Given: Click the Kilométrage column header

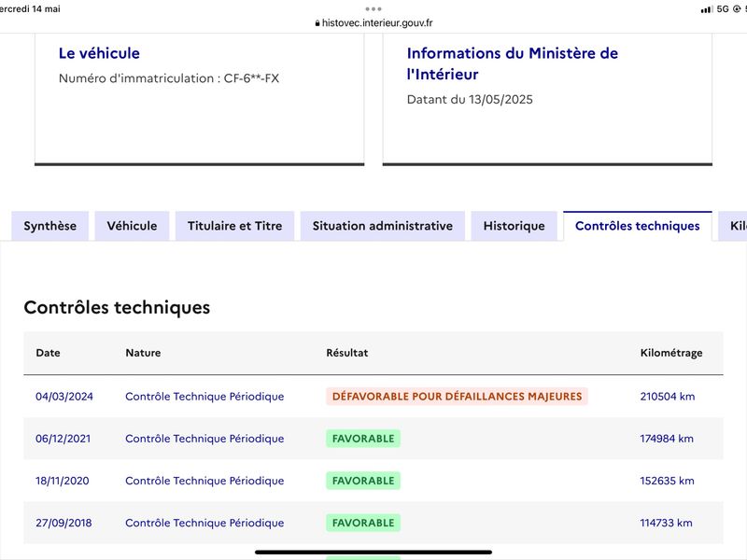Looking at the screenshot, I should click(671, 353).
